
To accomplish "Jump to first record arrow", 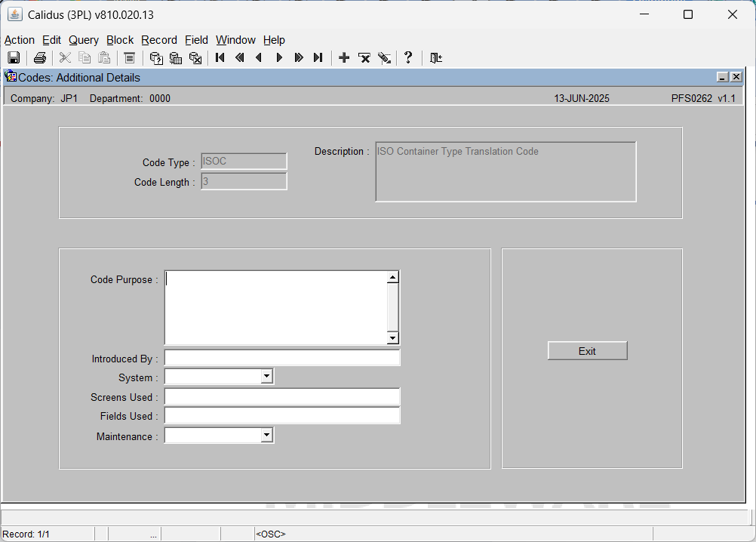I will pos(220,58).
